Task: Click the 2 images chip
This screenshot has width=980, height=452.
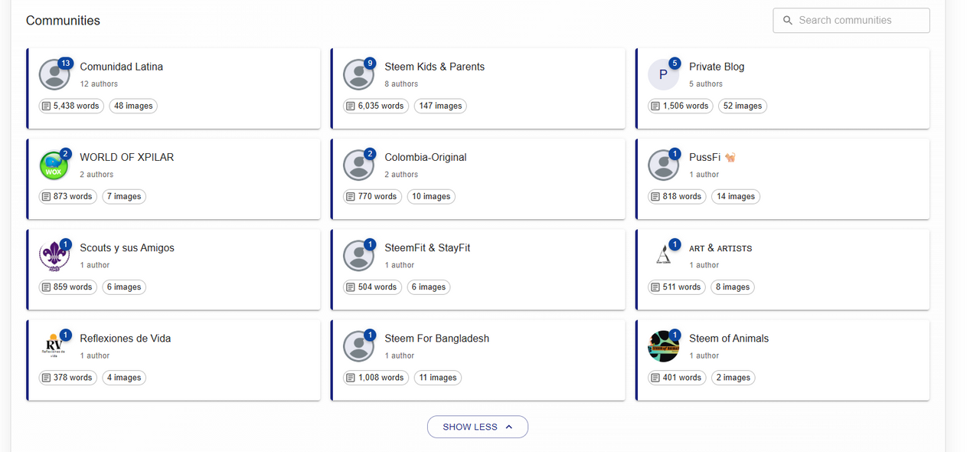Action: point(733,378)
